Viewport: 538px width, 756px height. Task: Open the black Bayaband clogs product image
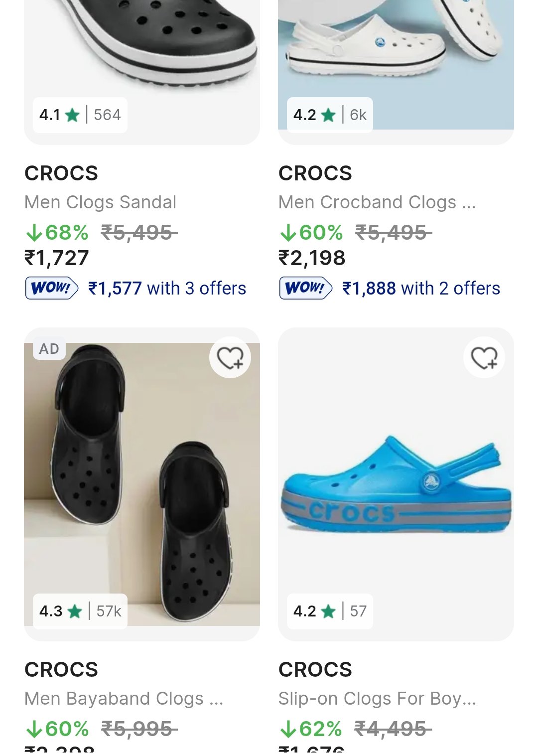click(142, 483)
